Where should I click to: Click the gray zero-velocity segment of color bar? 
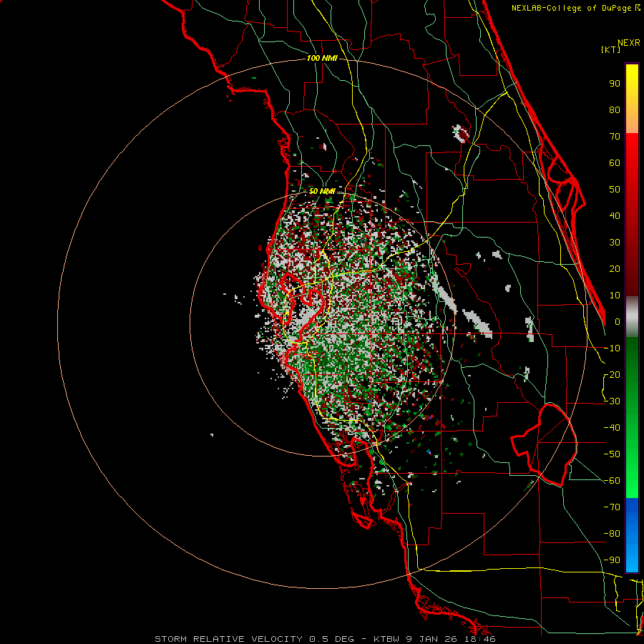632,317
